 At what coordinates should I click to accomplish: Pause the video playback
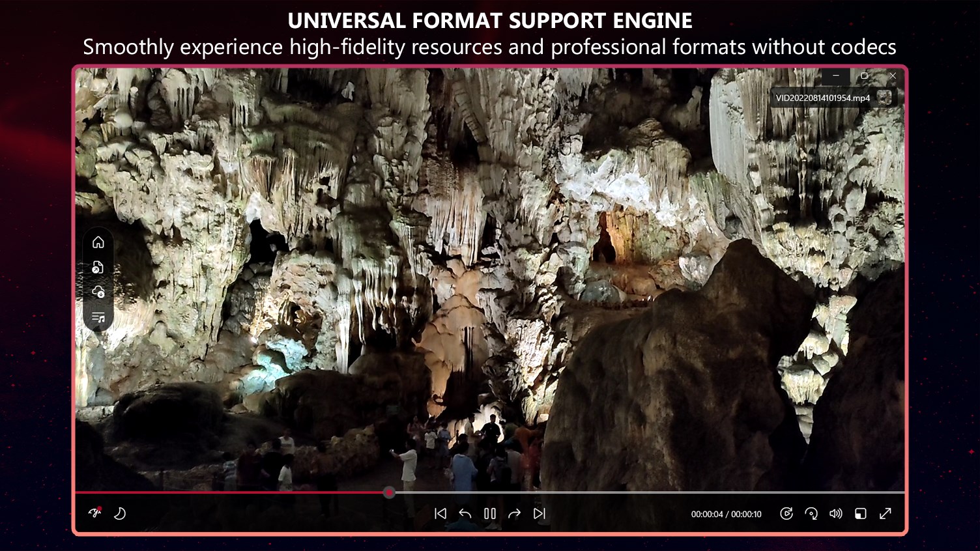point(490,513)
